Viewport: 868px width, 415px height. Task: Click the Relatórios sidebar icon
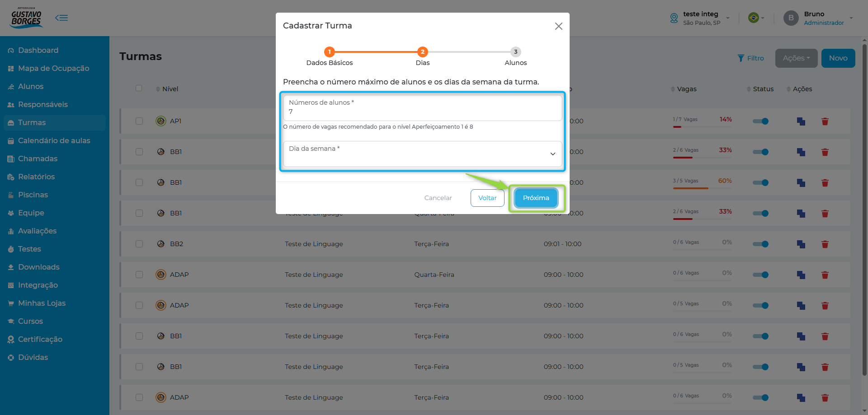tap(11, 177)
